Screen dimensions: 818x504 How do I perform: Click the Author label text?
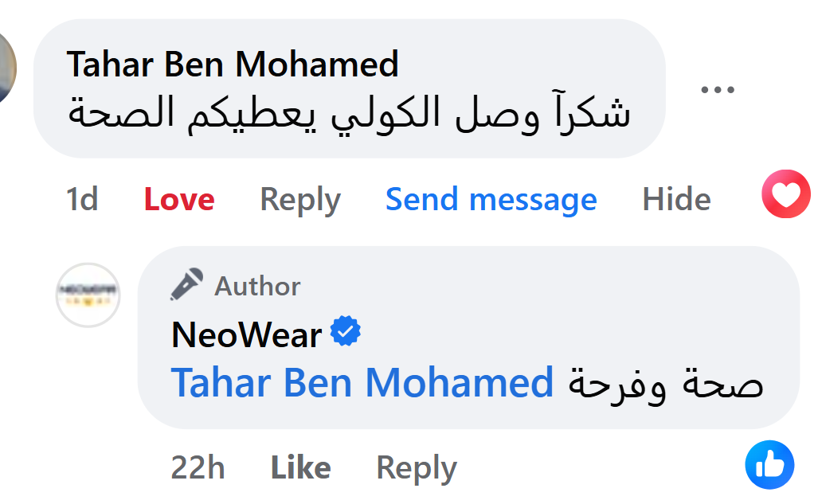coord(257,286)
